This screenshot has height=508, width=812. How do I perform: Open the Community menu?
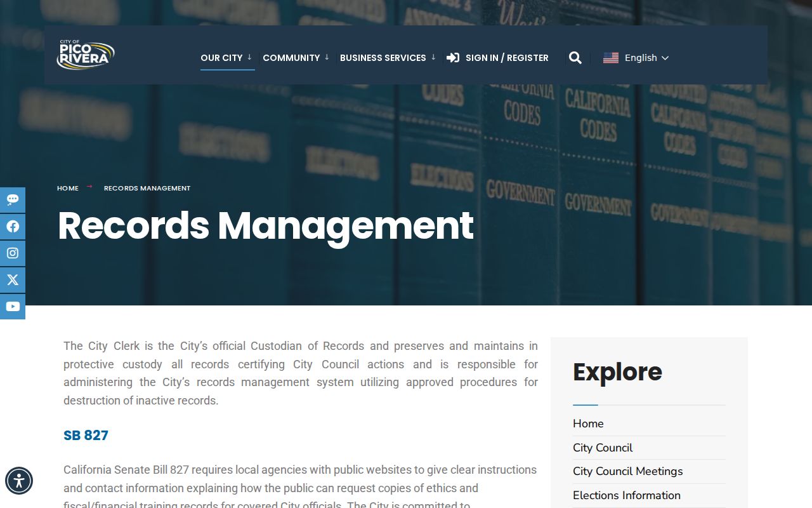point(291,58)
